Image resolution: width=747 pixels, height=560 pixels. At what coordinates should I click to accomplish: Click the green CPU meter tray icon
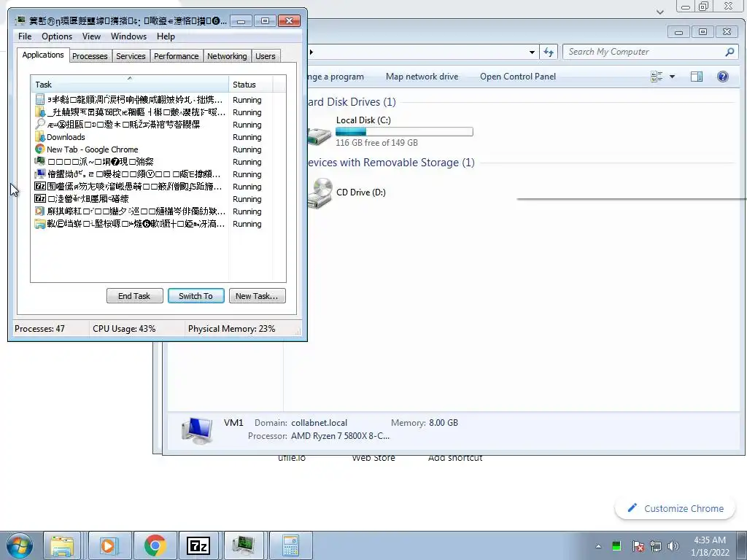(x=616, y=545)
